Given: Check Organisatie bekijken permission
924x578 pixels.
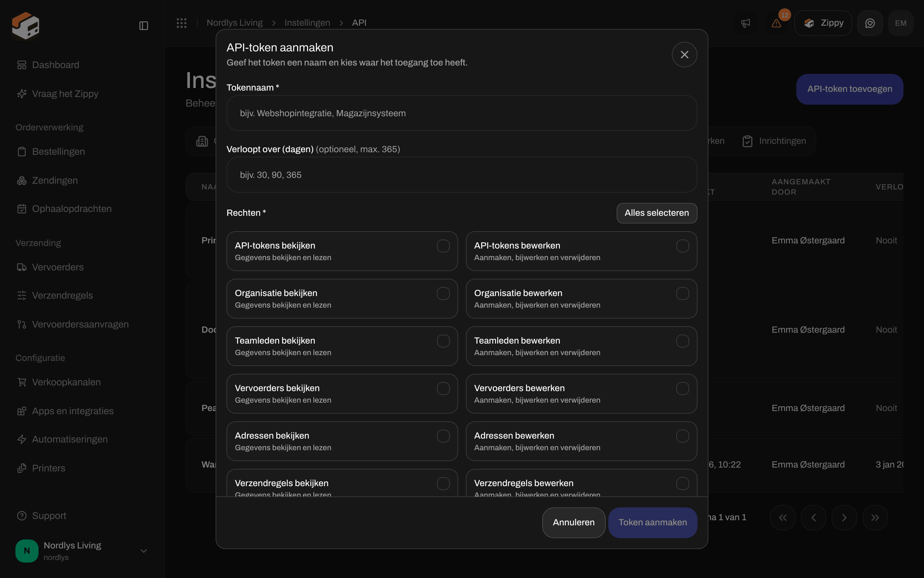Looking at the screenshot, I should coord(443,293).
